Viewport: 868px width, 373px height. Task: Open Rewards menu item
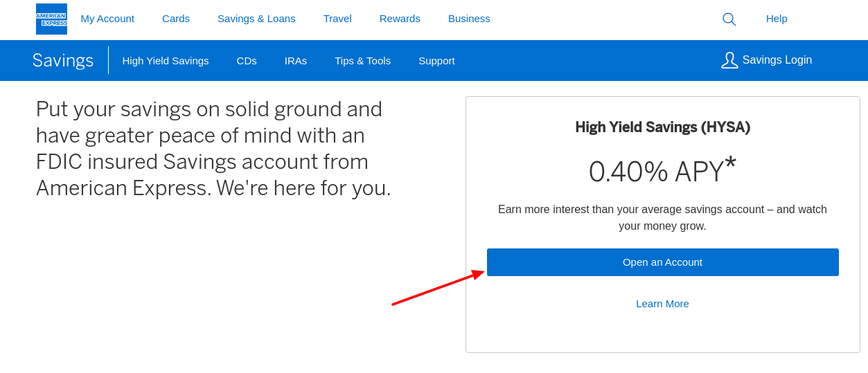pos(400,19)
